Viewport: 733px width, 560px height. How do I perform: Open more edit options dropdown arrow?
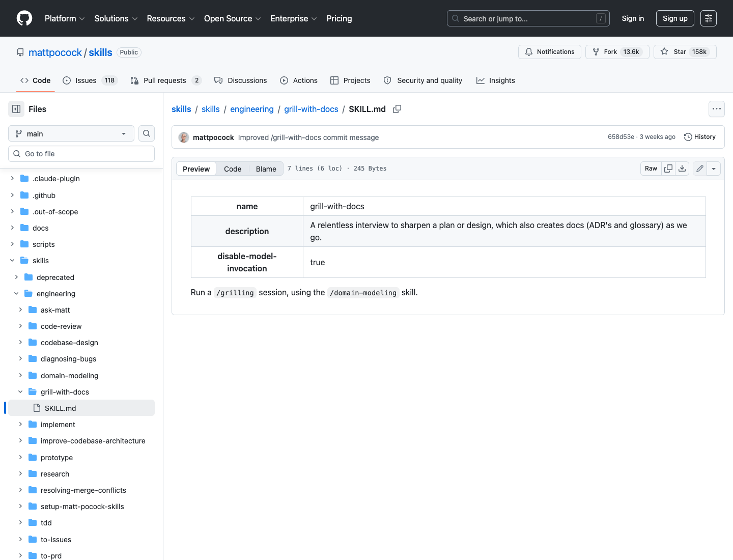pos(714,169)
